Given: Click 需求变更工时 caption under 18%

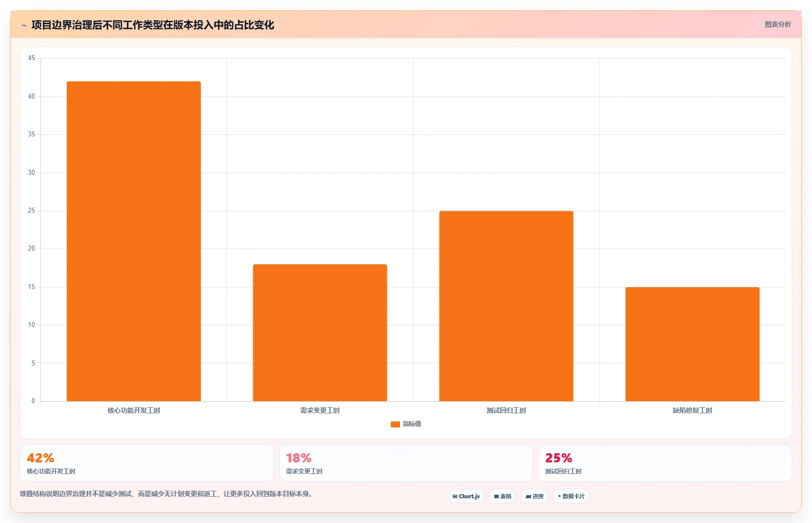Looking at the screenshot, I should point(304,471).
